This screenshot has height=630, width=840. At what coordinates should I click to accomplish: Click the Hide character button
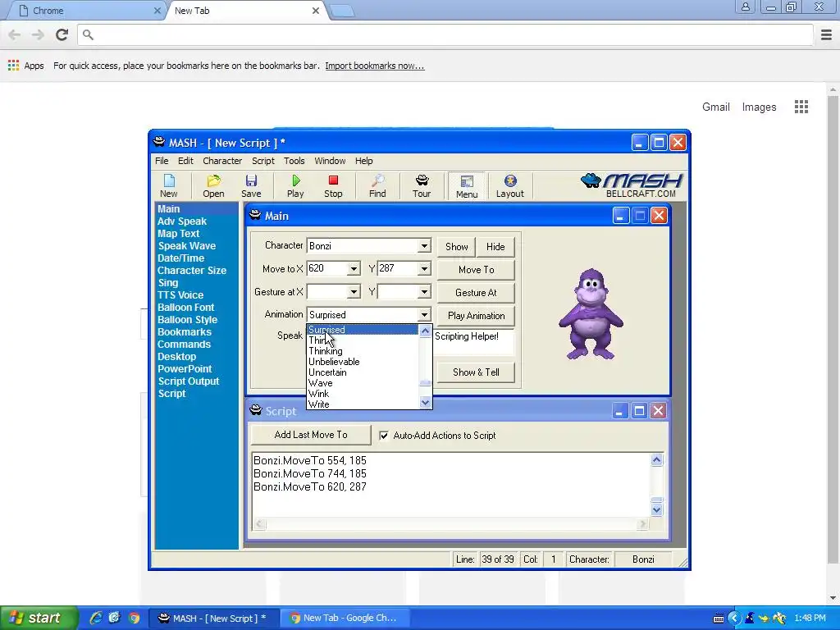495,247
